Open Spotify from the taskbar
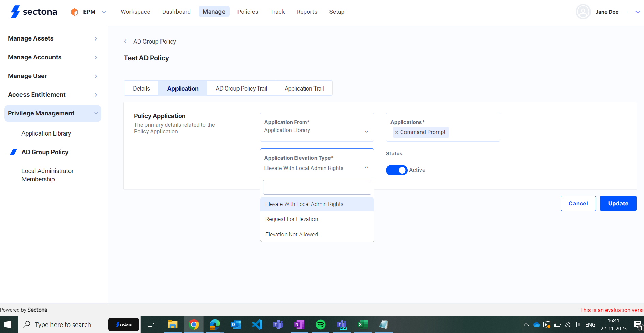The width and height of the screenshot is (644, 333). pos(321,324)
